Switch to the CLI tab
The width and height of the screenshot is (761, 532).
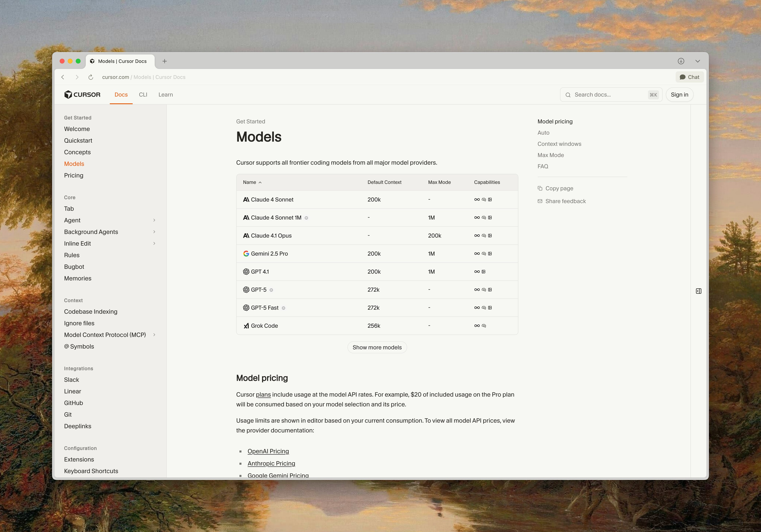pyautogui.click(x=143, y=95)
